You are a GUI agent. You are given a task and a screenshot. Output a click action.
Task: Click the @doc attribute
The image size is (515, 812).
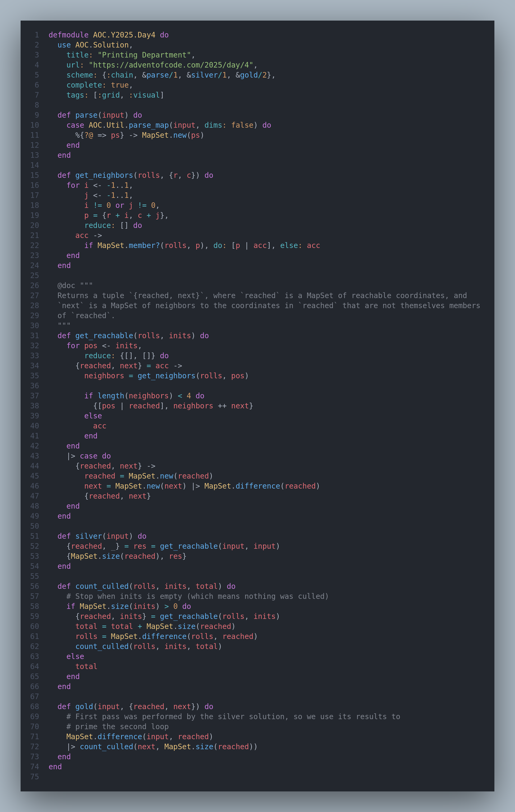(66, 286)
